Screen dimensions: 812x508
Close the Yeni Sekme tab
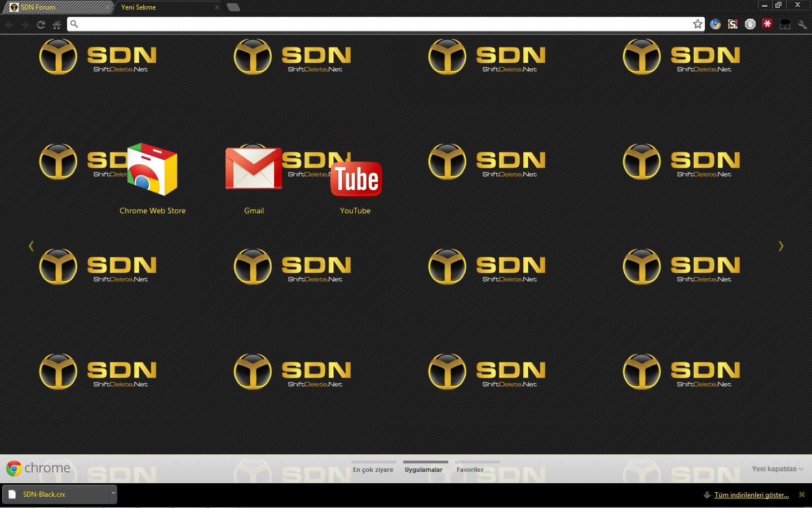point(217,7)
